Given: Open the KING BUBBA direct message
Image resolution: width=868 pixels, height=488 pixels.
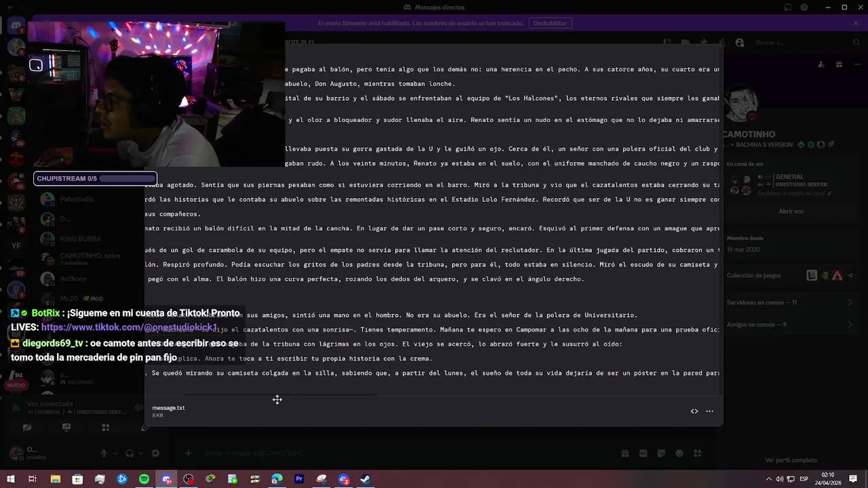Looking at the screenshot, I should (x=80, y=239).
